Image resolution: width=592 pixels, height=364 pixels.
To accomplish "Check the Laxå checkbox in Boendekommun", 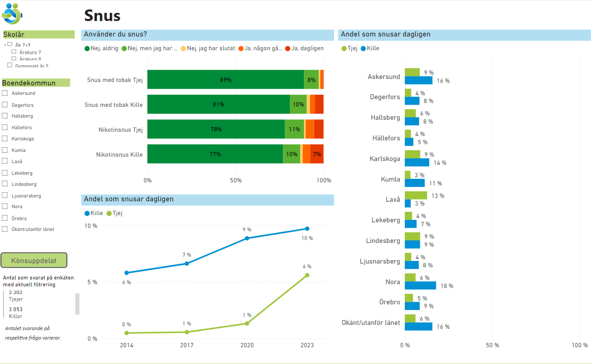I will [5, 161].
